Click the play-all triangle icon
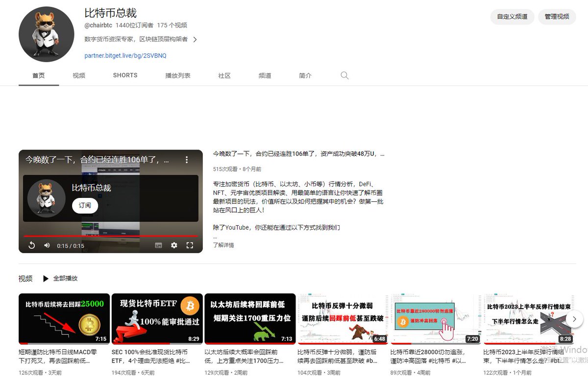Image resolution: width=588 pixels, height=385 pixels. (x=46, y=278)
